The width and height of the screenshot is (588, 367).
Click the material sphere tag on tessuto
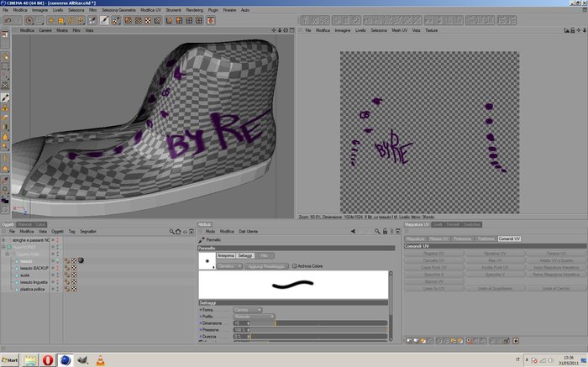point(81,260)
